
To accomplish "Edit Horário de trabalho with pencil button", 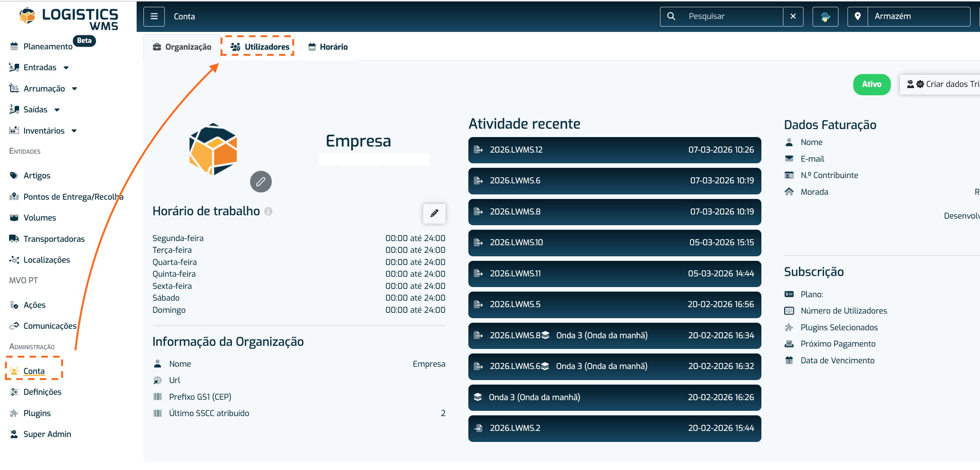I will coord(434,213).
